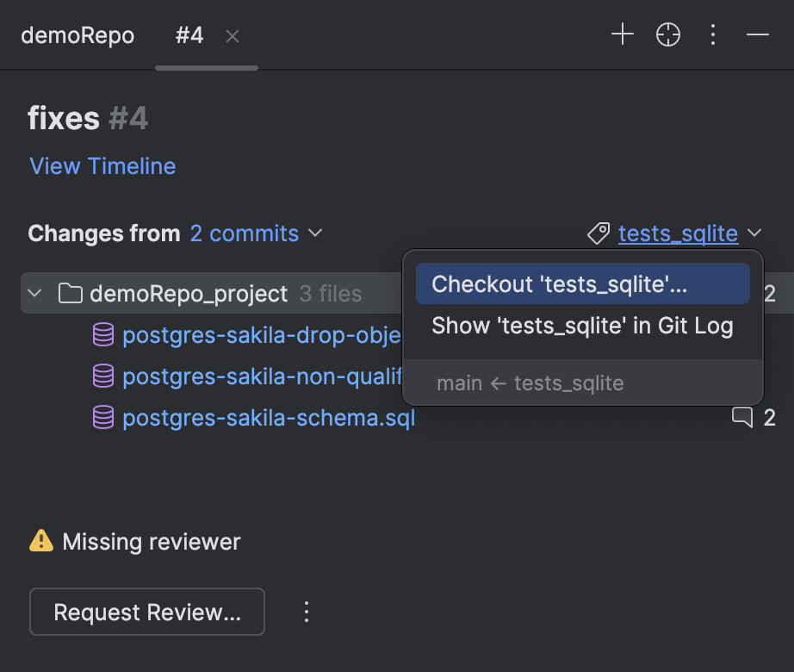Image resolution: width=794 pixels, height=672 pixels.
Task: Open View Timeline
Action: click(102, 165)
